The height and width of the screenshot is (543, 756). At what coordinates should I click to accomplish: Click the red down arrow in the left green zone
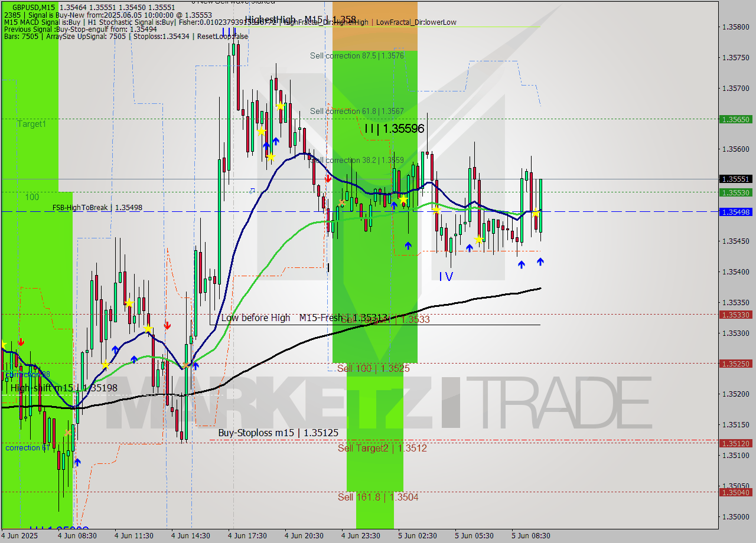point(21,341)
